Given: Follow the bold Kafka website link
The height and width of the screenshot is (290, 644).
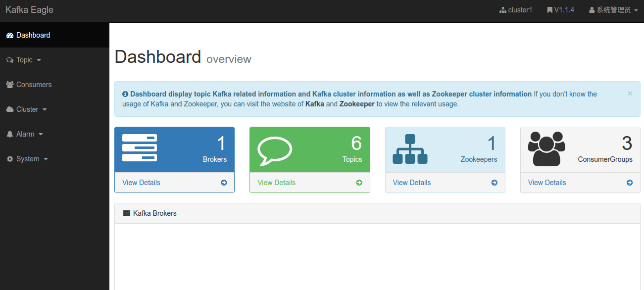Looking at the screenshot, I should pos(315,104).
